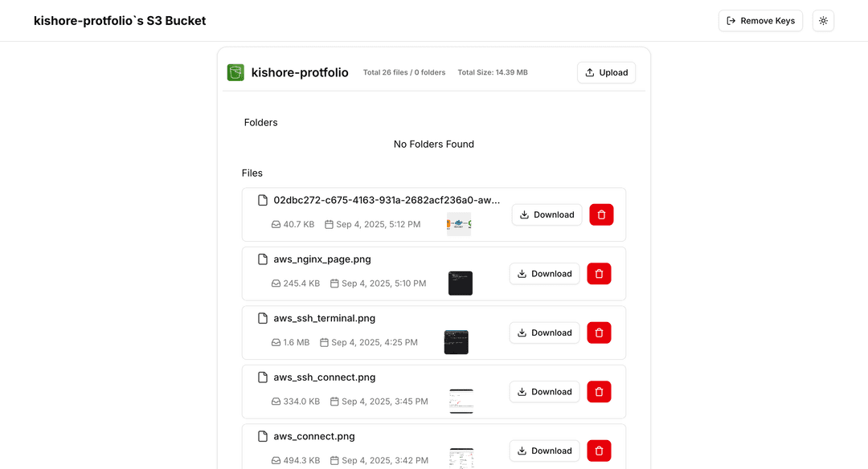This screenshot has height=469, width=868.
Task: Click the file icon beside aws_nginx_page.png
Action: [263, 259]
